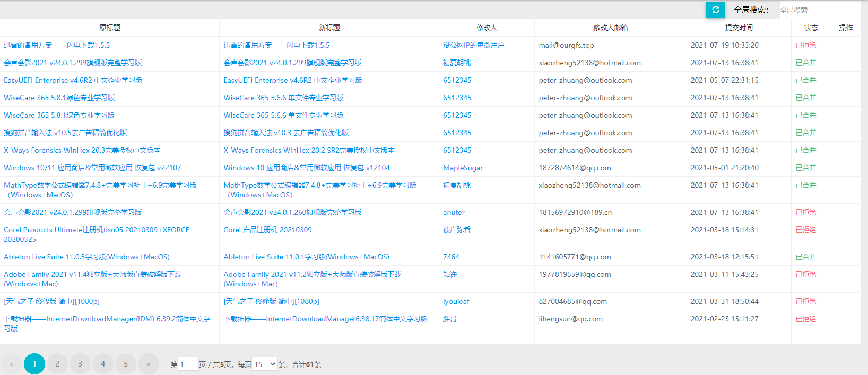868x375 pixels.
Task: Go to page 2
Action: point(57,364)
